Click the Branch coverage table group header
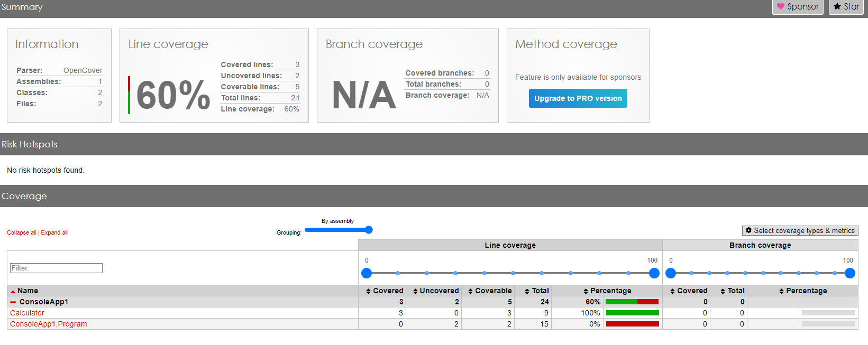The image size is (868, 345). tap(760, 245)
